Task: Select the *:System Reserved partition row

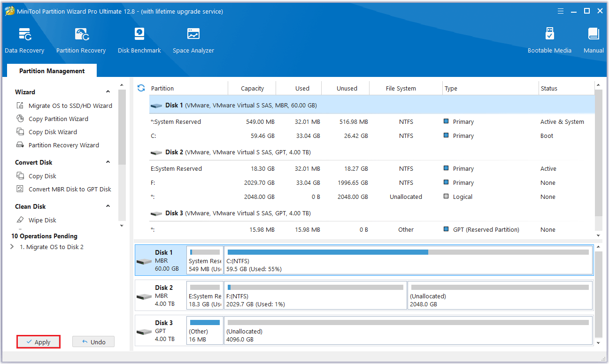Action: point(372,121)
